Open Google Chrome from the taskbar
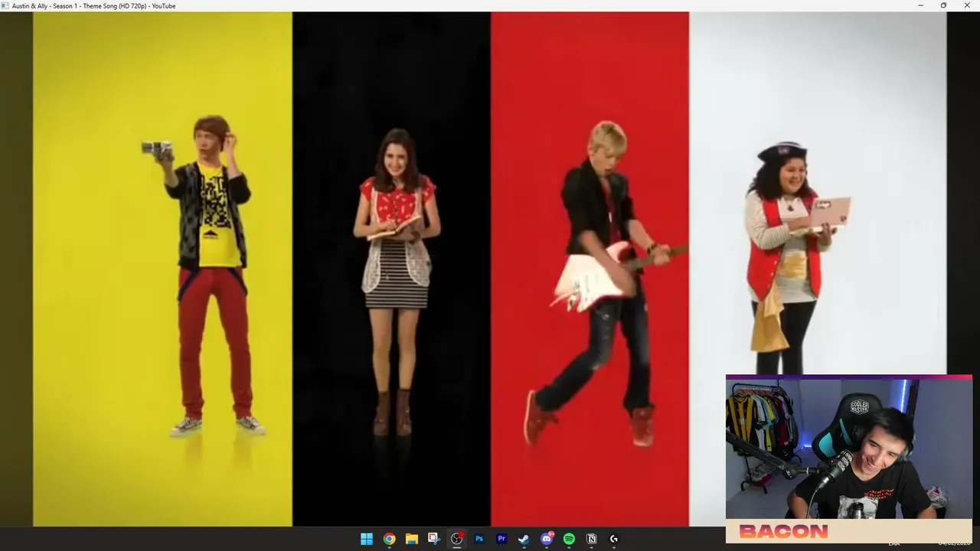Image resolution: width=980 pixels, height=551 pixels. pos(389,539)
